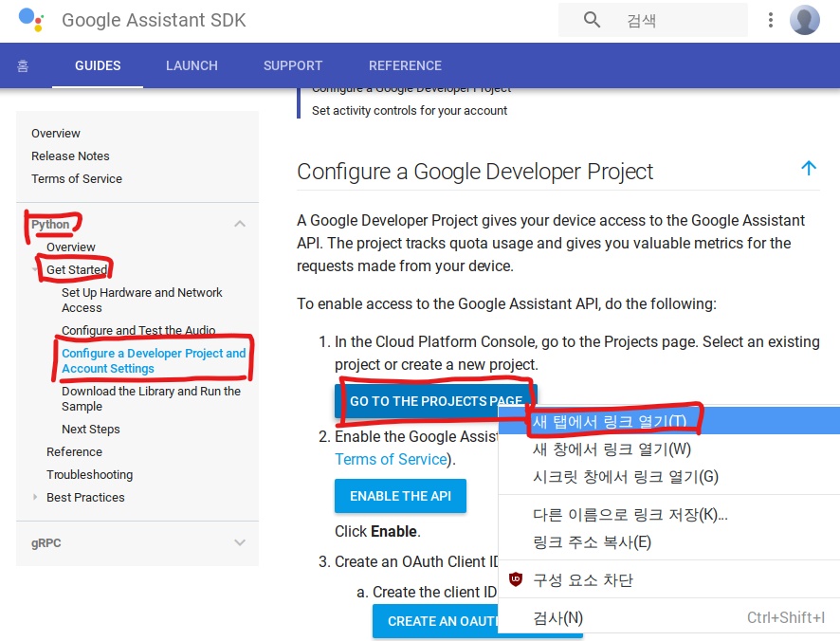Image resolution: width=840 pixels, height=641 pixels.
Task: Switch to the LAUNCH tab
Action: coord(192,65)
